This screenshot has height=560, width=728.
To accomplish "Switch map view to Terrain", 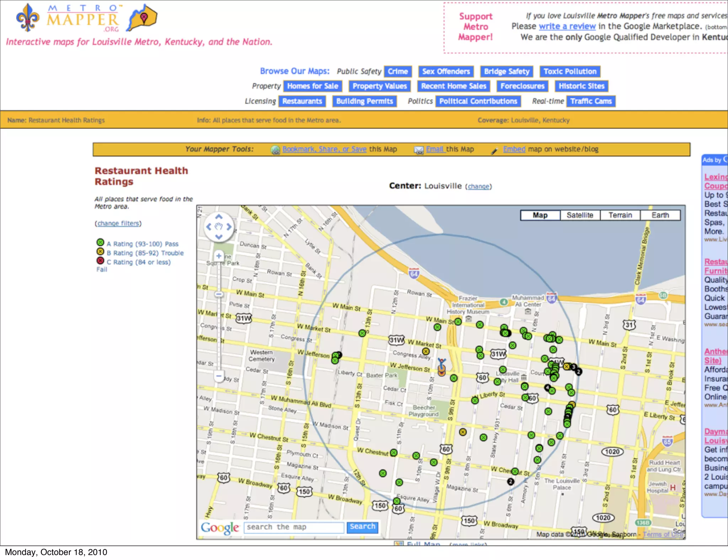I will pyautogui.click(x=620, y=215).
